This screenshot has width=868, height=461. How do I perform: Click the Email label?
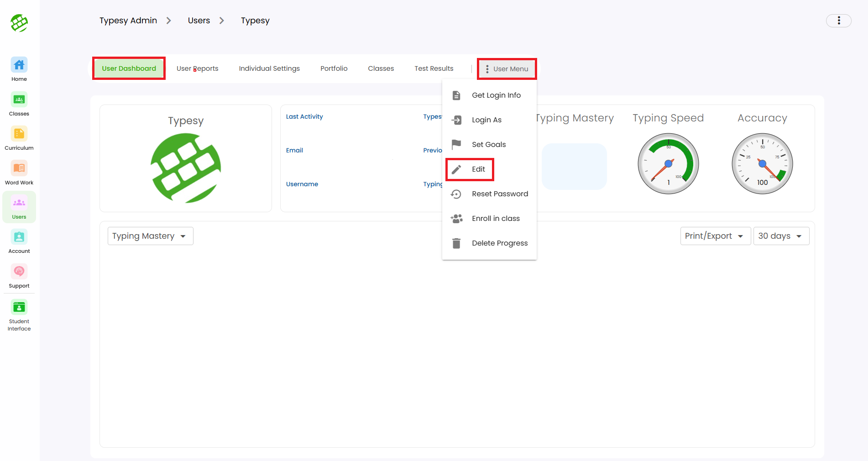(294, 150)
